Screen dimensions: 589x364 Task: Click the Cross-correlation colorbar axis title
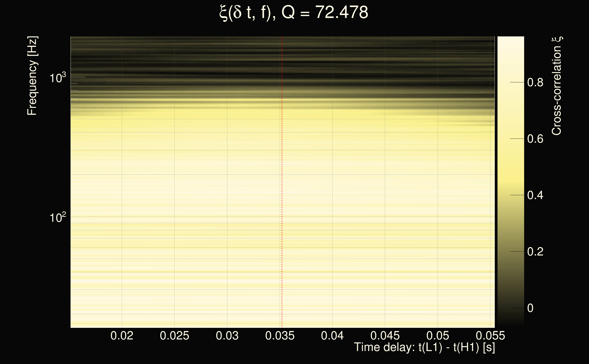(x=557, y=86)
